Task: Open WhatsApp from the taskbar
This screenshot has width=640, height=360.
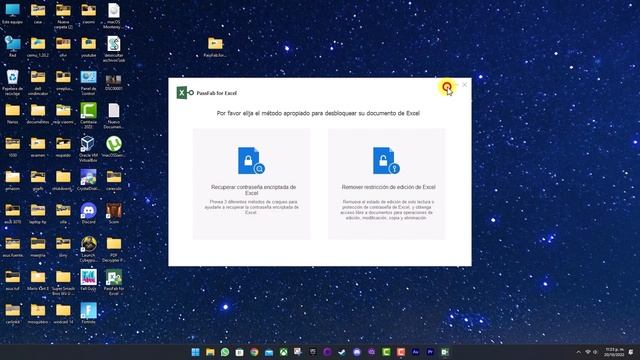Action: (225, 352)
